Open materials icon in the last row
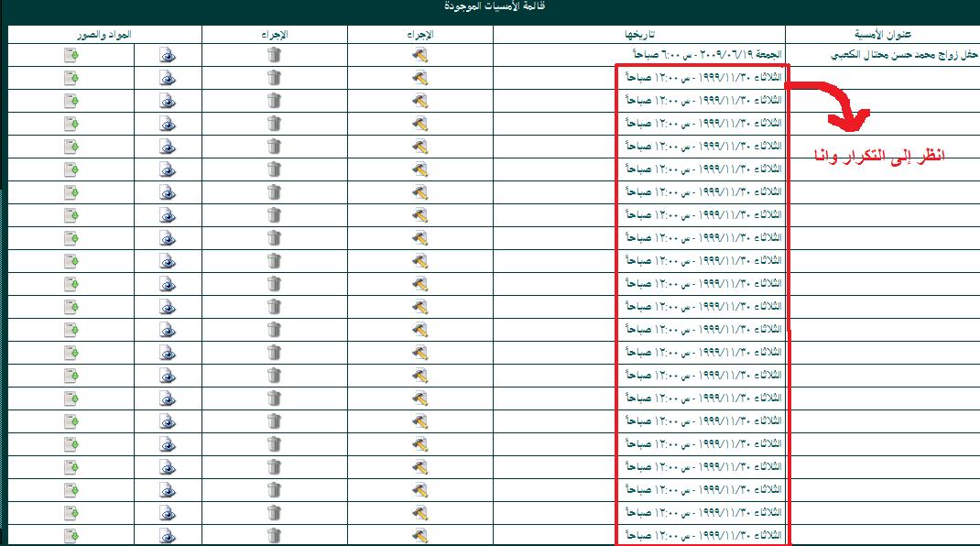The height and width of the screenshot is (546, 980). pos(71,535)
